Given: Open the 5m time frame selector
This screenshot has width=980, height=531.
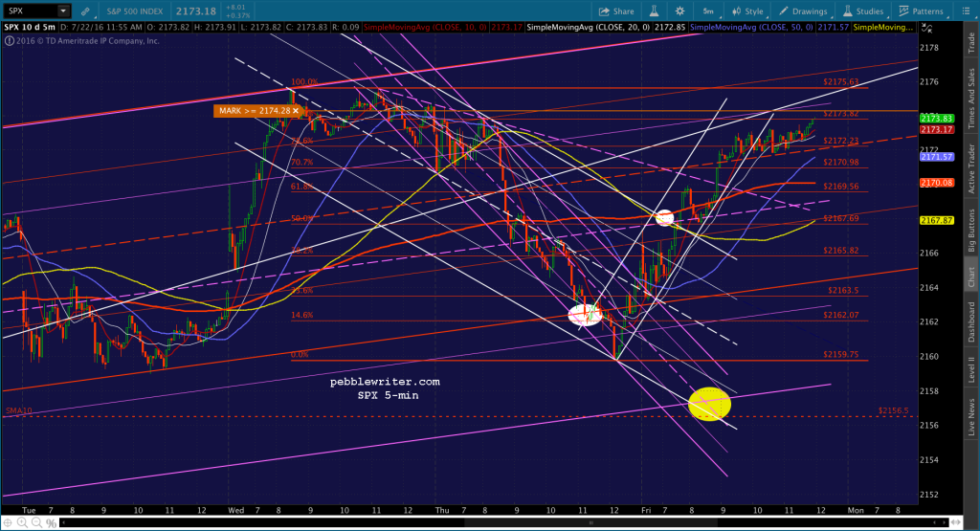Looking at the screenshot, I should [709, 11].
